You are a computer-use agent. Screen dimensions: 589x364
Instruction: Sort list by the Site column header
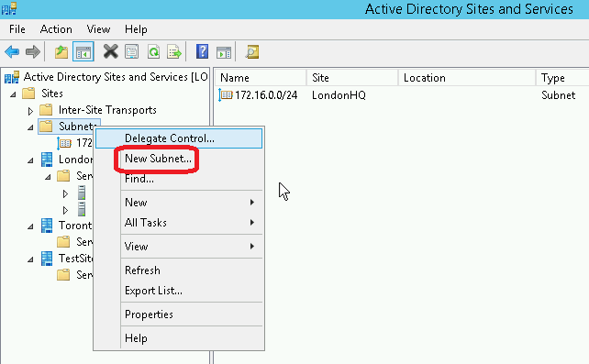(x=352, y=78)
